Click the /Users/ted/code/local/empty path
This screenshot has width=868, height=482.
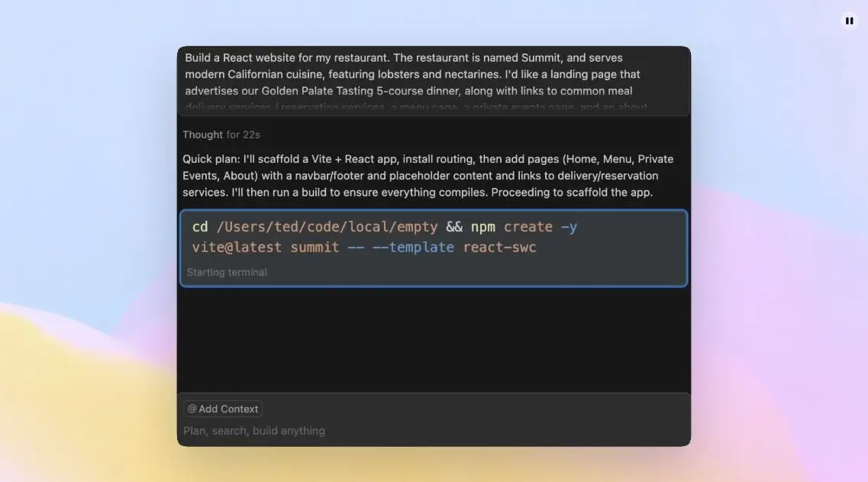[327, 227]
